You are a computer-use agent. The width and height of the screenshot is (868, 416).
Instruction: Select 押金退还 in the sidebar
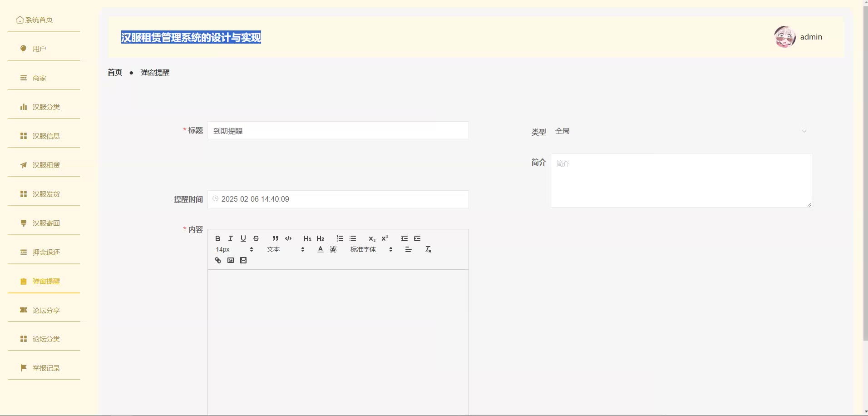[x=44, y=252]
